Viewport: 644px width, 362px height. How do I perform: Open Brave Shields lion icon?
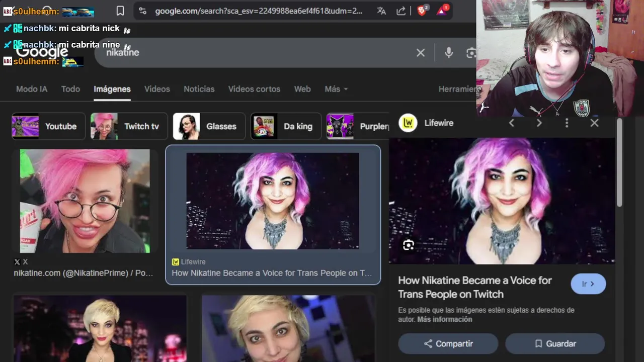click(423, 10)
